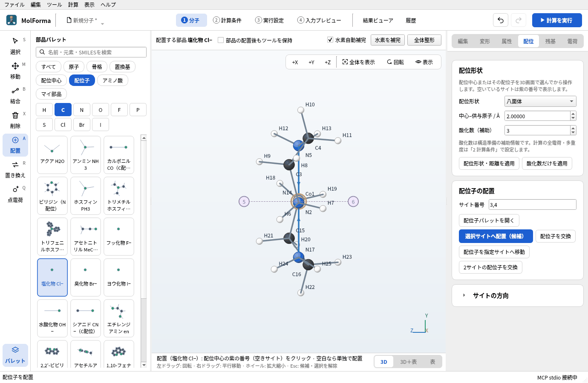Screen dimensions: 588x383
Task: Click the redo arrow icon
Action: [519, 20]
